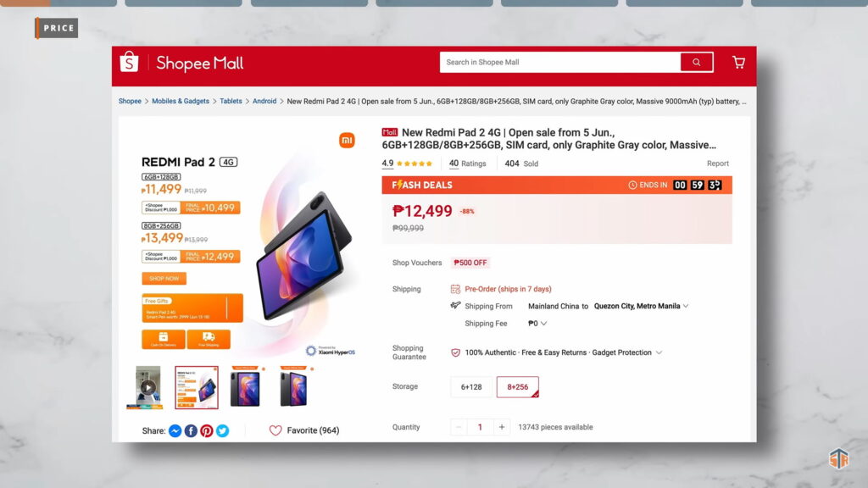The width and height of the screenshot is (868, 488).
Task: Share via Pinterest icon
Action: click(x=207, y=430)
